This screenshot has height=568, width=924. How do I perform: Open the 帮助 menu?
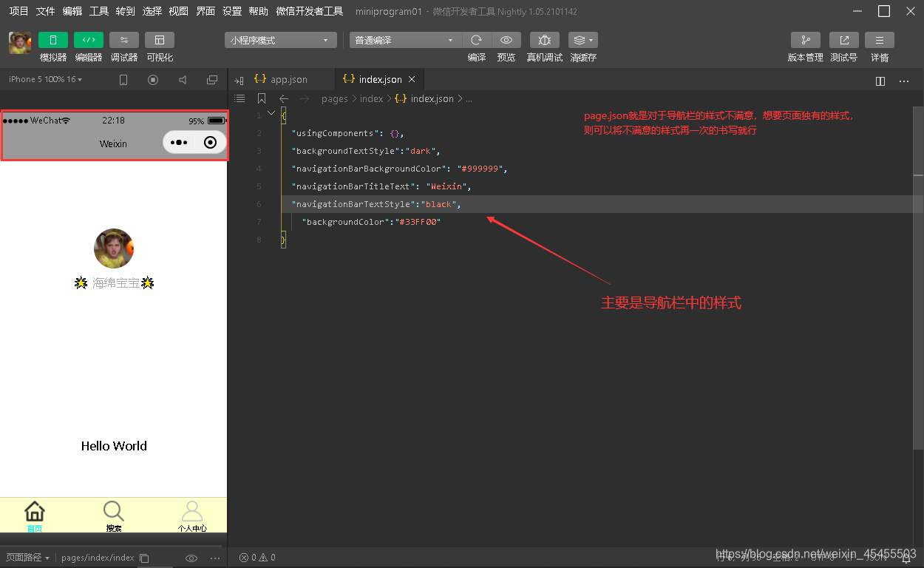[x=259, y=11]
